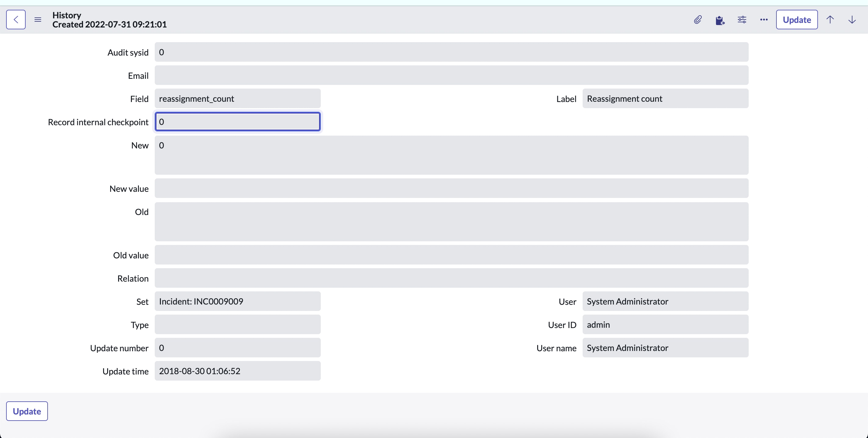Focus the Audit sysid field

(451, 52)
